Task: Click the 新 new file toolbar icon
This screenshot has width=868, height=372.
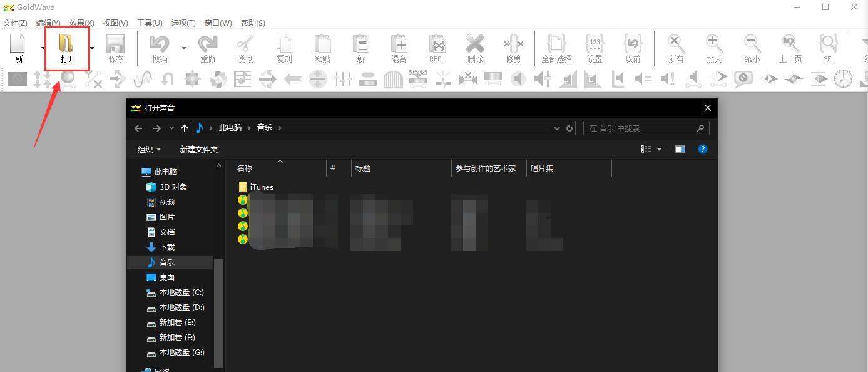Action: click(19, 44)
